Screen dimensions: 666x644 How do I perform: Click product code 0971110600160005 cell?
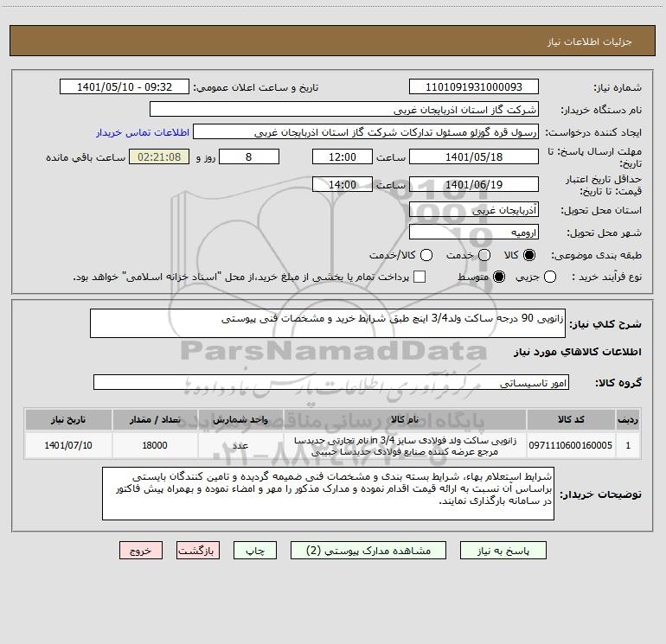[571, 445]
